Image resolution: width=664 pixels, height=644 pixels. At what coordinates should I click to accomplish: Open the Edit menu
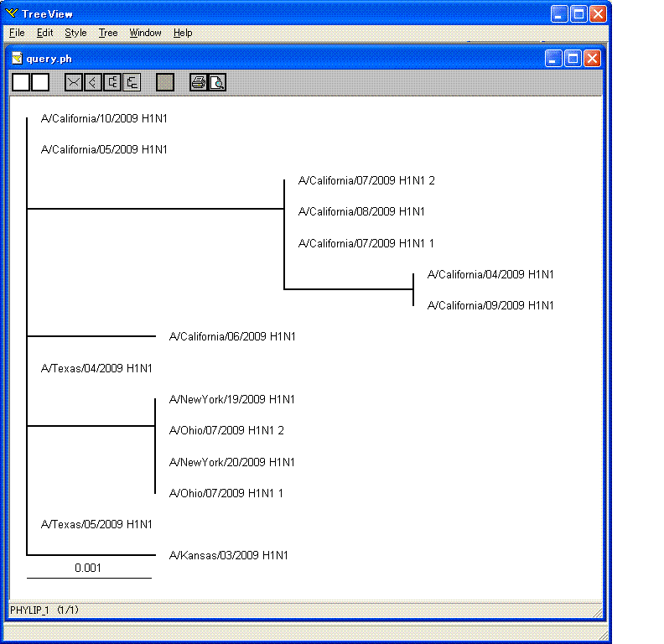click(44, 33)
